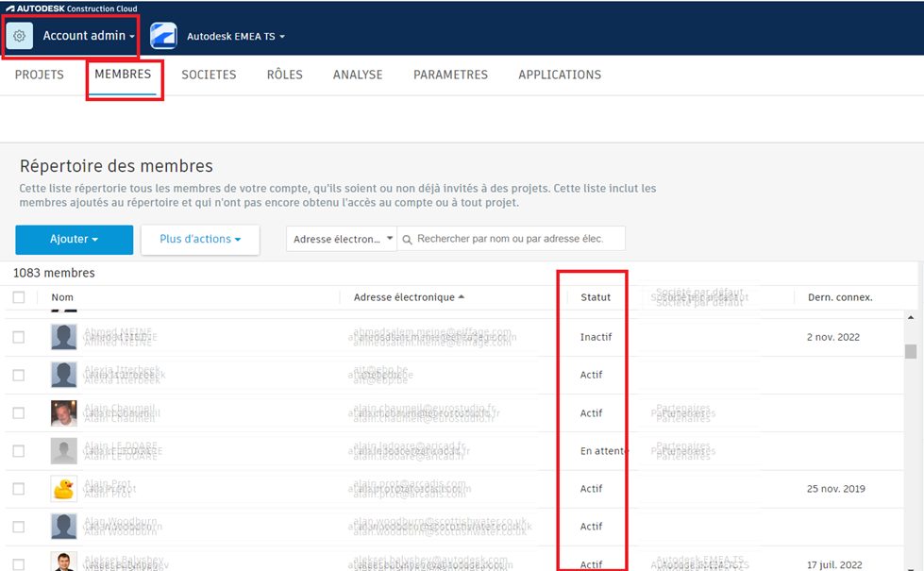Go to the RÔLES tab

click(x=285, y=75)
